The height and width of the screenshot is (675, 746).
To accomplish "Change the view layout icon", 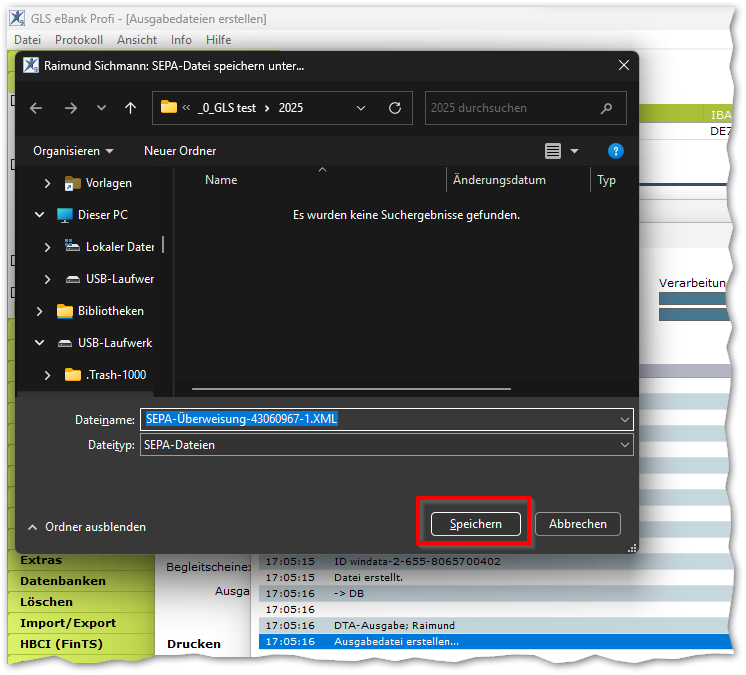I will pos(553,151).
